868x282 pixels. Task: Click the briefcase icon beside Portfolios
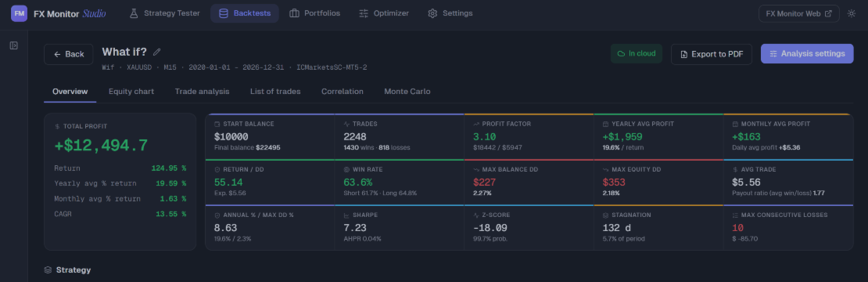point(295,13)
